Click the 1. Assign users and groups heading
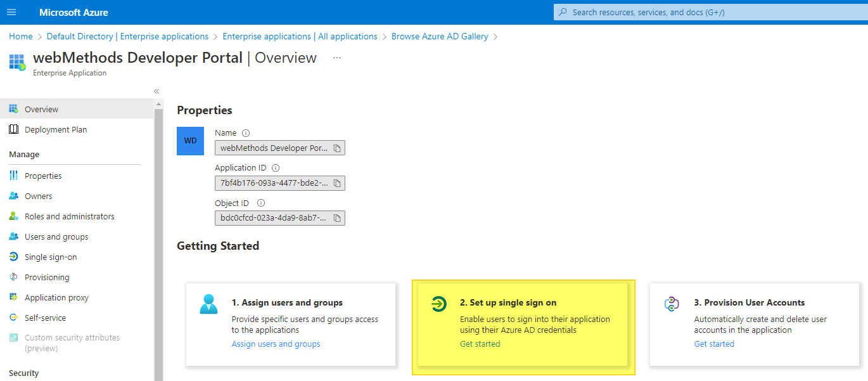Screen dimensions: 868x381 [x=287, y=302]
